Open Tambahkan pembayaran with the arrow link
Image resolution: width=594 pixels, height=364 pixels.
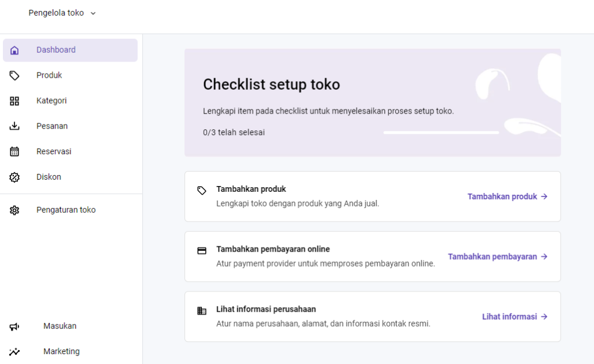(x=498, y=256)
